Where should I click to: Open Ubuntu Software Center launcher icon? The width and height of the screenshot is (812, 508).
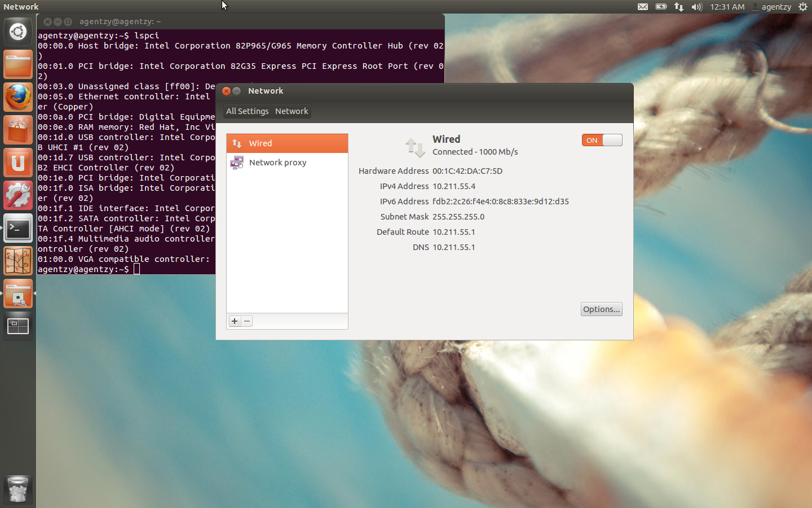coord(18,130)
